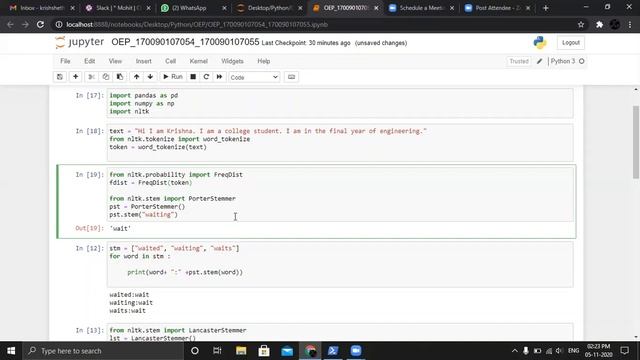The image size is (640, 360).
Task: Restart kernel and run all fast-forward icon
Action: (219, 77)
